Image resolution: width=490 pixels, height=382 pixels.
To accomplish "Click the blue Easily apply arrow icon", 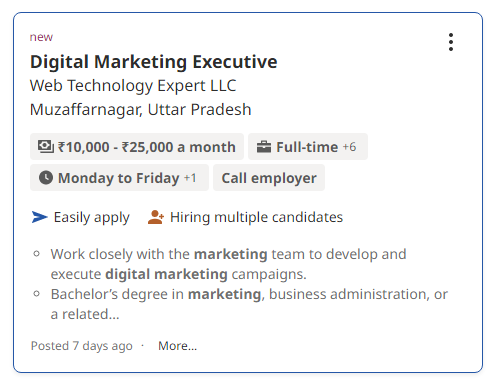I will (40, 217).
